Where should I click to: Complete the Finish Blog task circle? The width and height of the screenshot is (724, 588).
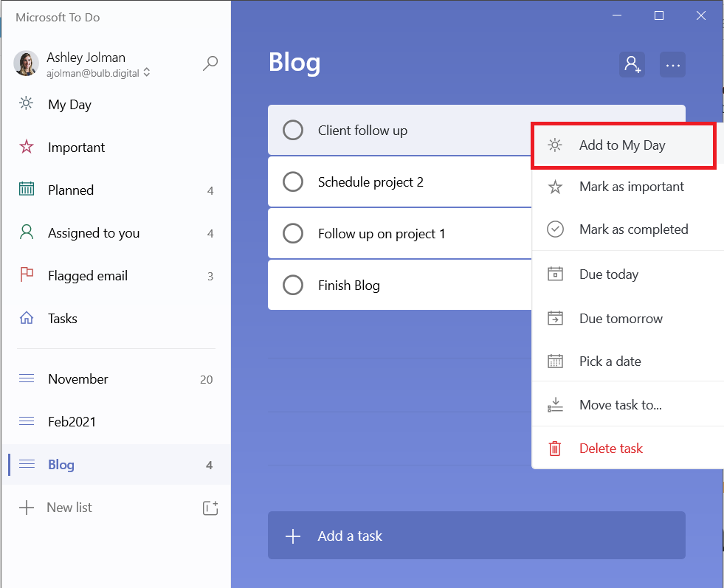293,285
